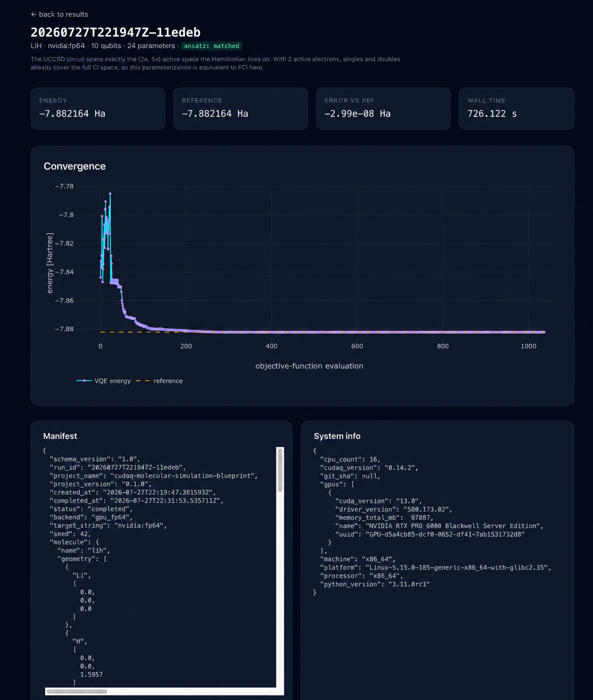Click the "cudaq_version": "0.14.2" line
The image size is (593, 700).
coord(369,467)
